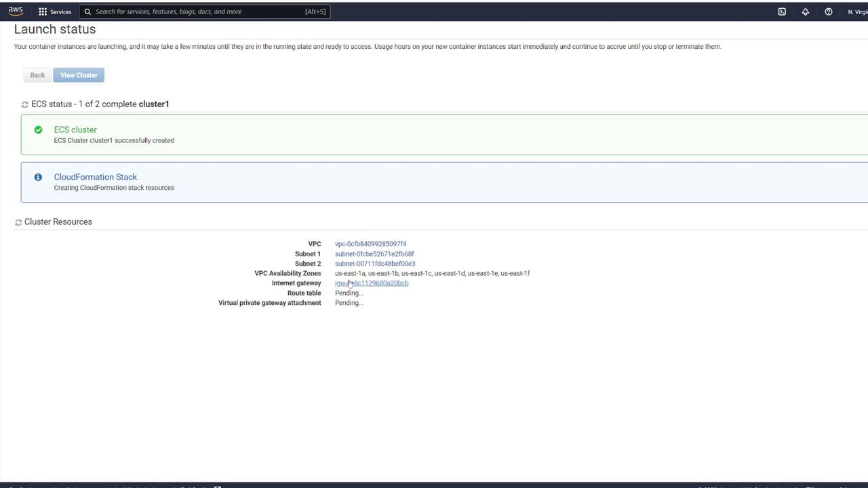Expand the N. Virginia region selector
The image size is (868, 488).
click(x=857, y=12)
